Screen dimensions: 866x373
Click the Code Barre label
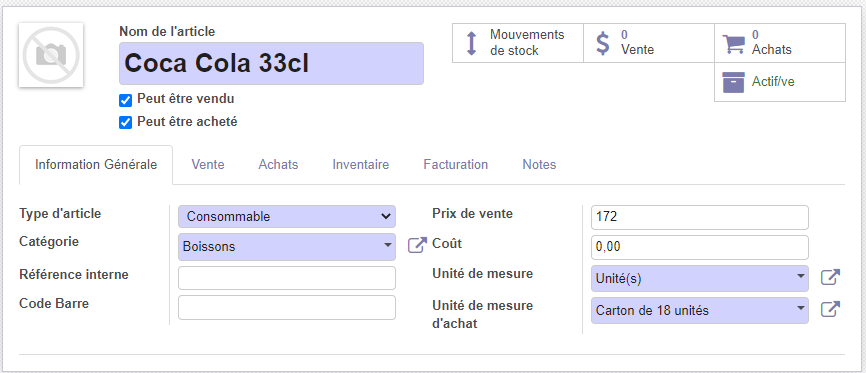pos(54,303)
